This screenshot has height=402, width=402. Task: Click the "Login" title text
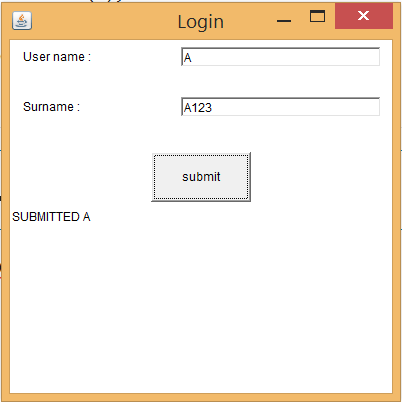point(201,22)
